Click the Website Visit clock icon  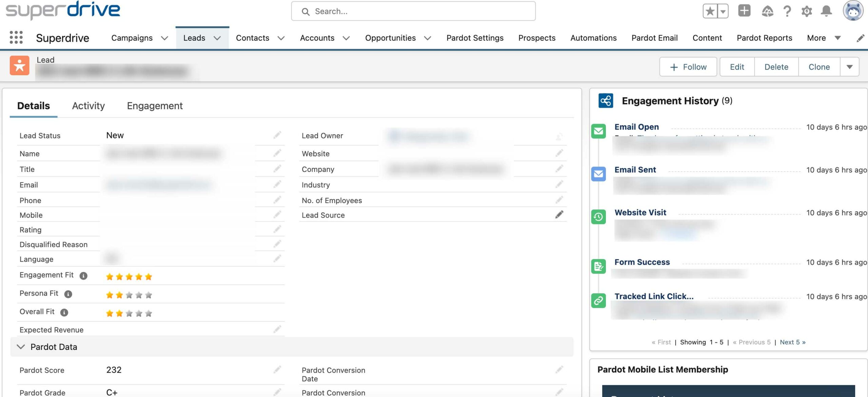point(598,217)
